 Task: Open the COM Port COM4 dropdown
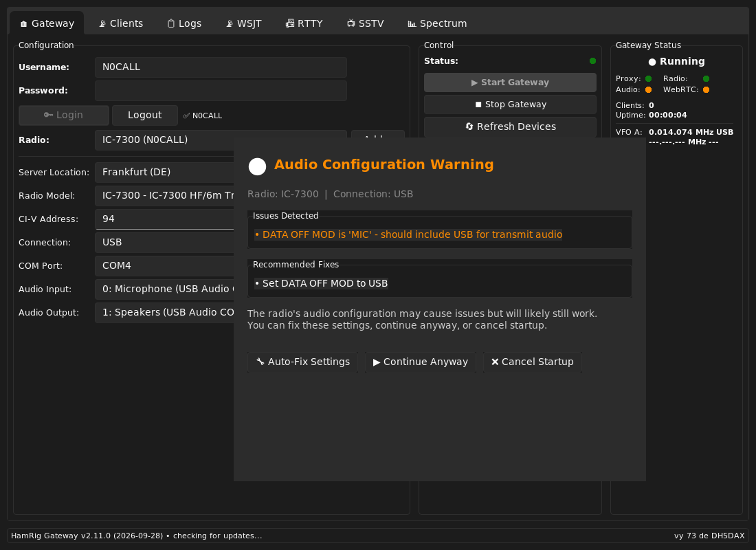[x=164, y=266]
